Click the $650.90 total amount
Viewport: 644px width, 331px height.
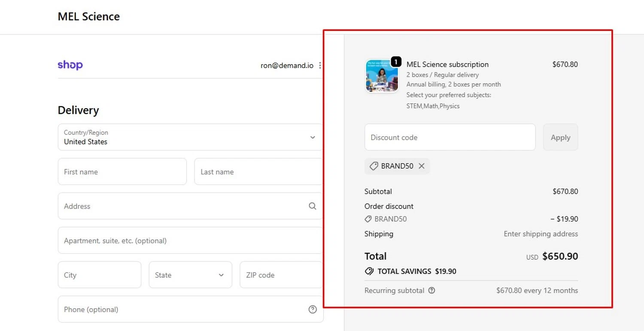pyautogui.click(x=560, y=256)
